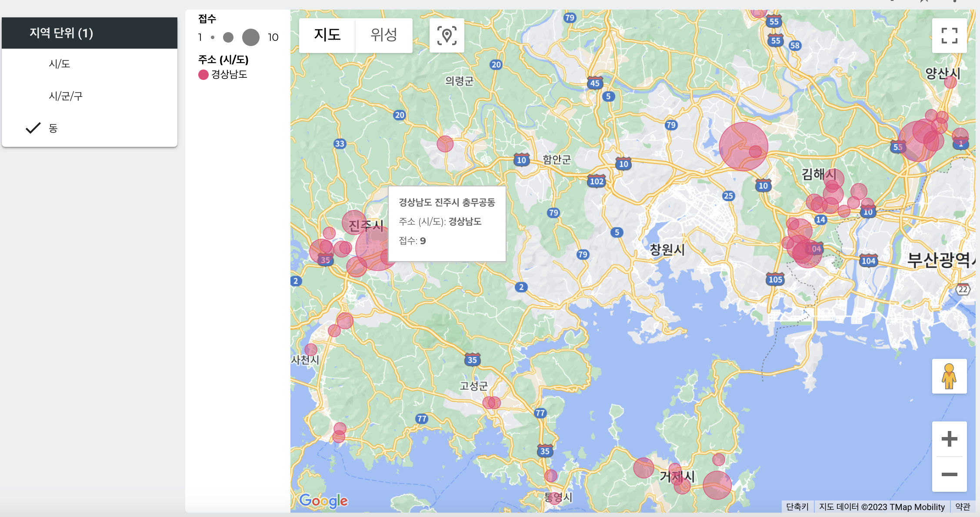Open the 약관 terms link

pos(963,507)
